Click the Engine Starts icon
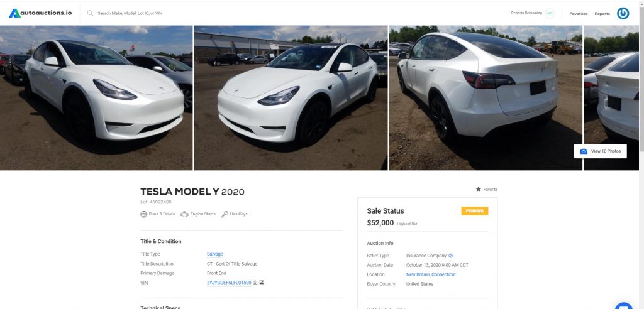The height and width of the screenshot is (309, 644). (x=184, y=214)
